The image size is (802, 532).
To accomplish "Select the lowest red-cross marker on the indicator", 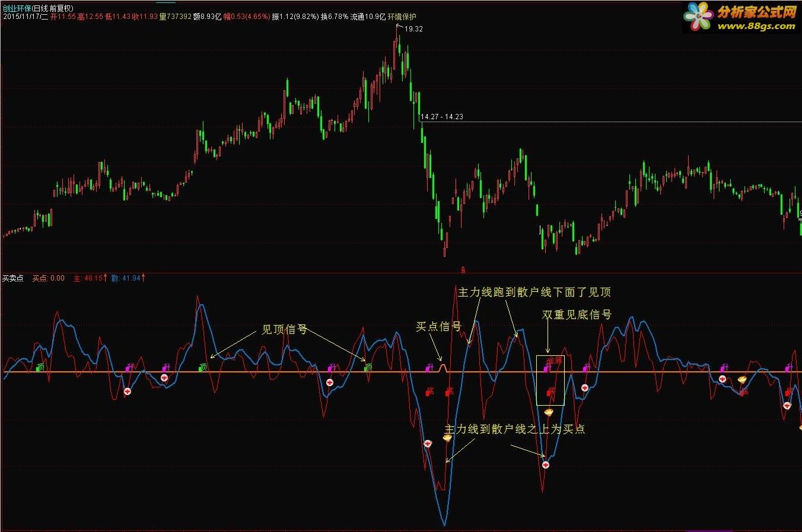I will pos(546,465).
